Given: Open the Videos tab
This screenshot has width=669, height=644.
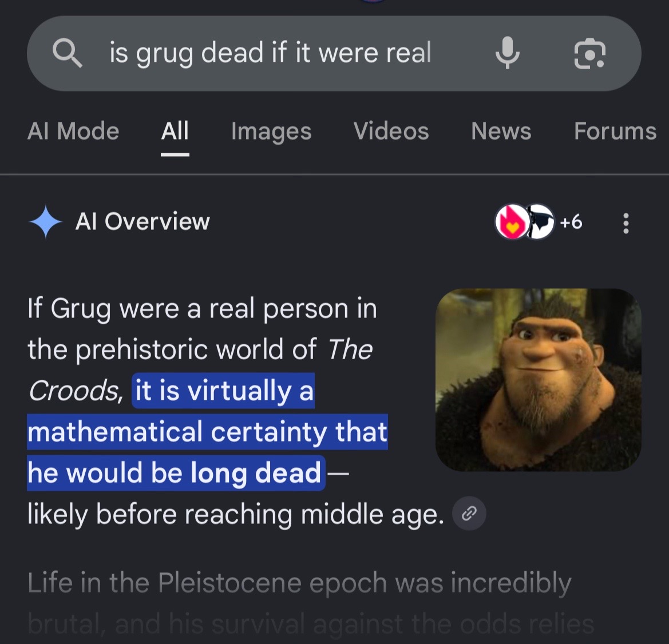Looking at the screenshot, I should (391, 130).
